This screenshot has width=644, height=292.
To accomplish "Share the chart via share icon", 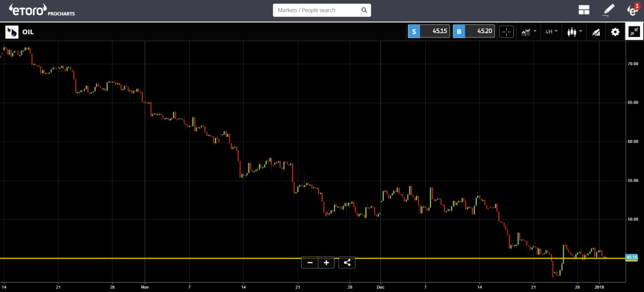I will [348, 262].
